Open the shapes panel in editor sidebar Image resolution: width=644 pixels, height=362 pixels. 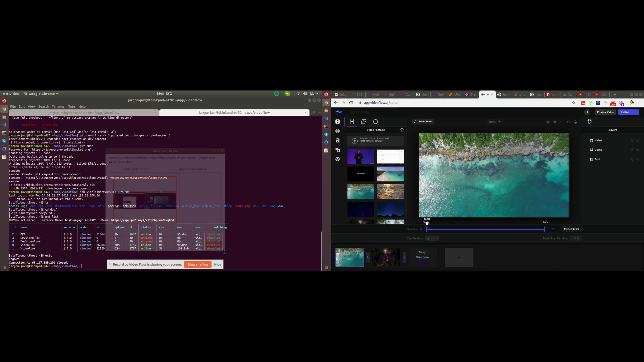(337, 150)
